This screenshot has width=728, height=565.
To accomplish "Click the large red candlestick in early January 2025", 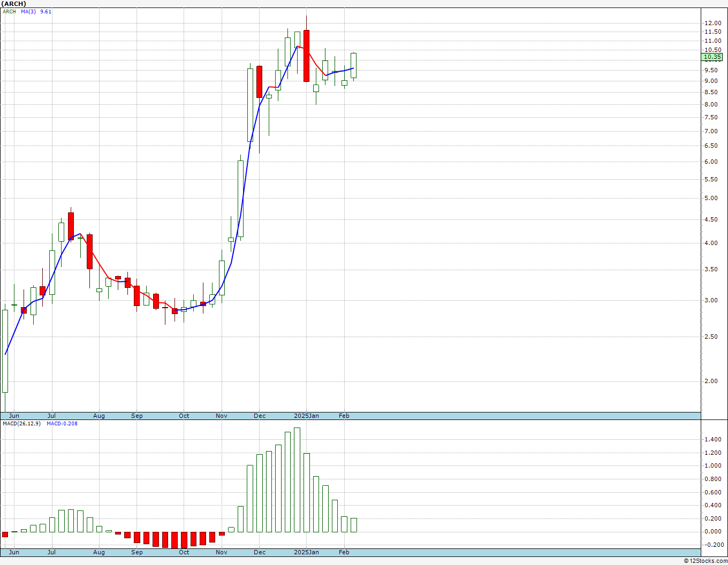I will coord(306,56).
